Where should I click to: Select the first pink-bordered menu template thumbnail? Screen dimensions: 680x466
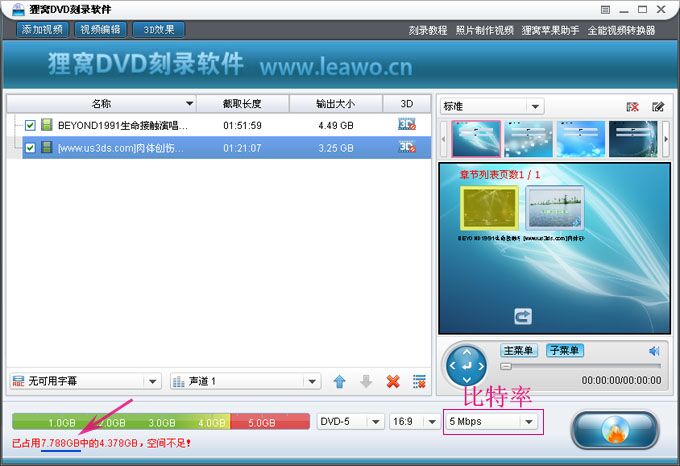[x=476, y=139]
